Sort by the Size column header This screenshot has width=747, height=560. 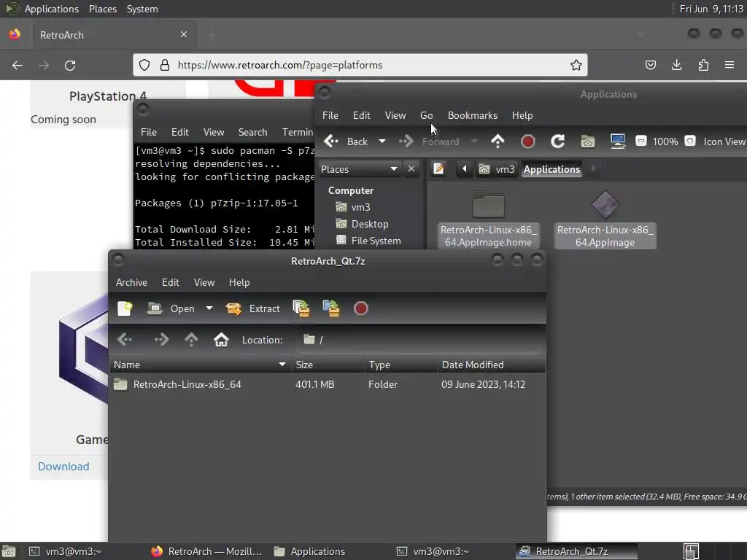coord(328,365)
